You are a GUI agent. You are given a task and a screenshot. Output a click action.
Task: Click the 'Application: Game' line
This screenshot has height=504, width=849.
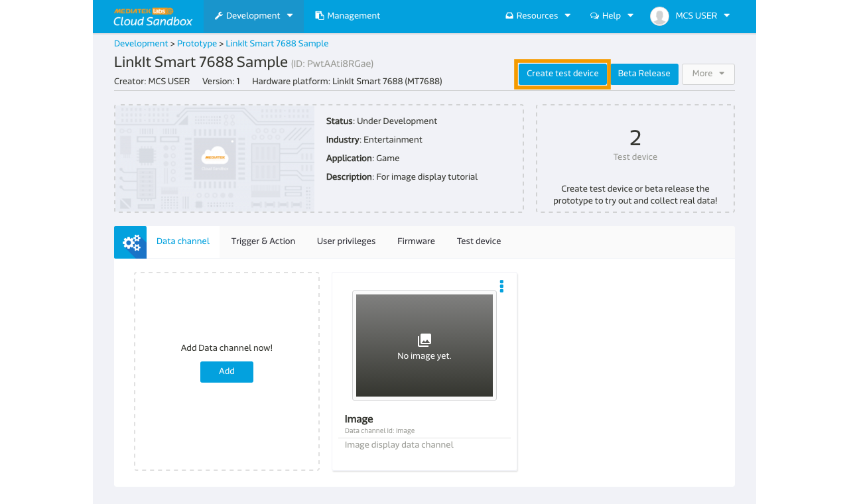(x=363, y=158)
